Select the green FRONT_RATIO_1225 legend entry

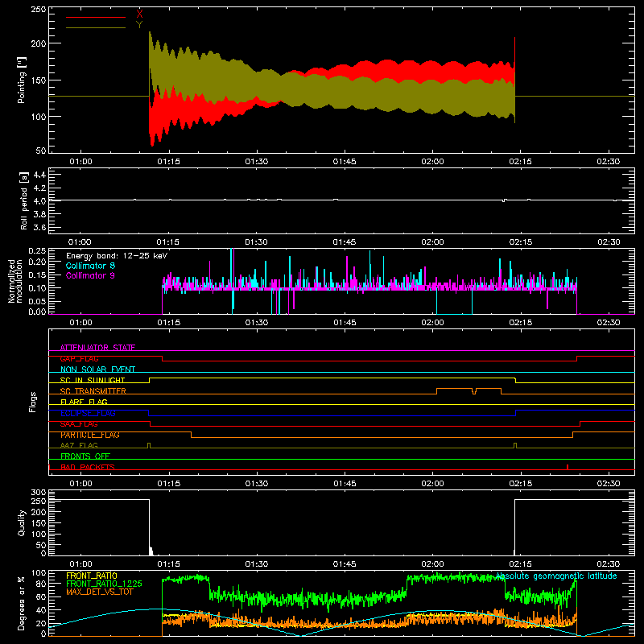pyautogui.click(x=104, y=584)
